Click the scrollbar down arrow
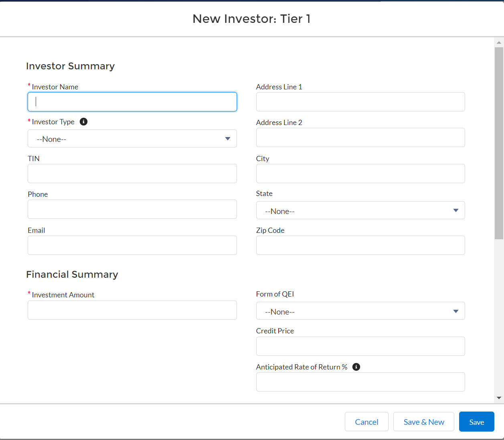The width and height of the screenshot is (504, 440). [499, 398]
